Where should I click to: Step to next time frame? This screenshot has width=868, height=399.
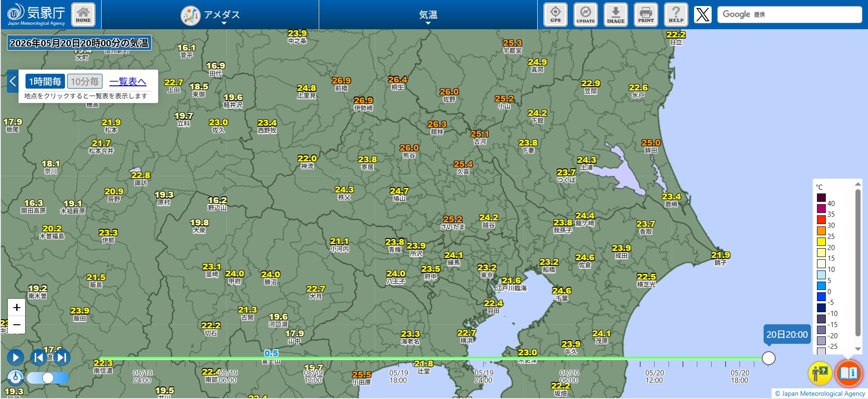tap(62, 357)
